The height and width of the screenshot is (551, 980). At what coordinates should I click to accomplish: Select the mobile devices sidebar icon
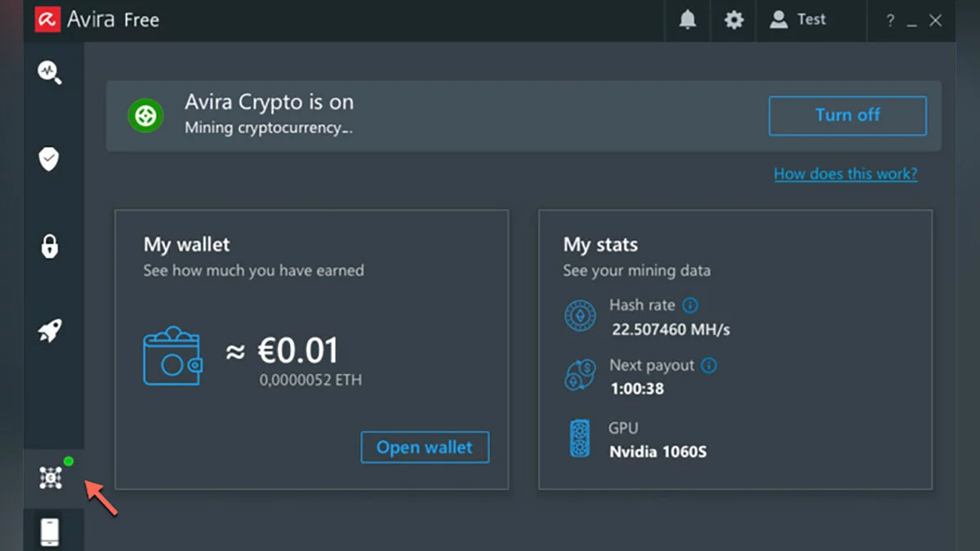click(50, 531)
